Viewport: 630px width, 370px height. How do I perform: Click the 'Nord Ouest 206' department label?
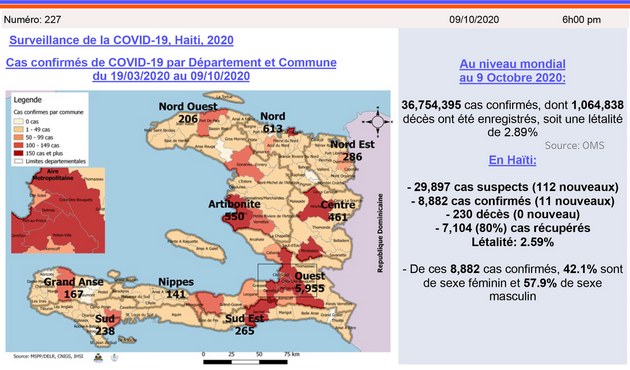tap(188, 112)
